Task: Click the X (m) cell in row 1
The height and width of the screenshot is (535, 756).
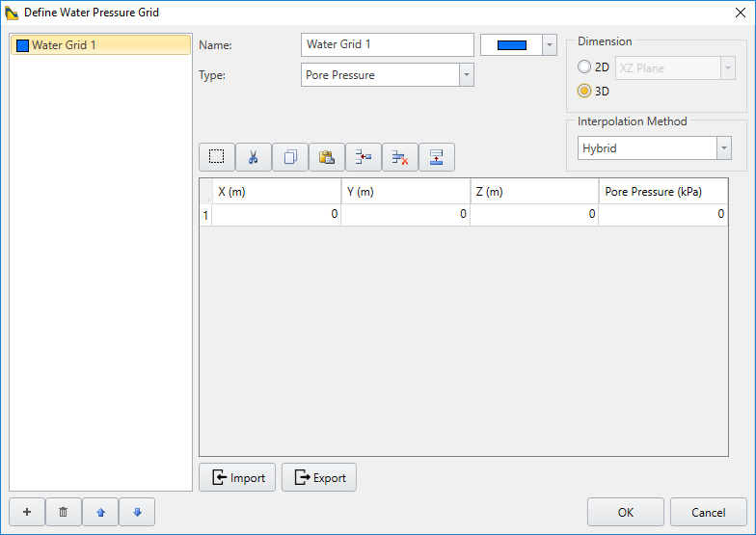Action: [276, 214]
